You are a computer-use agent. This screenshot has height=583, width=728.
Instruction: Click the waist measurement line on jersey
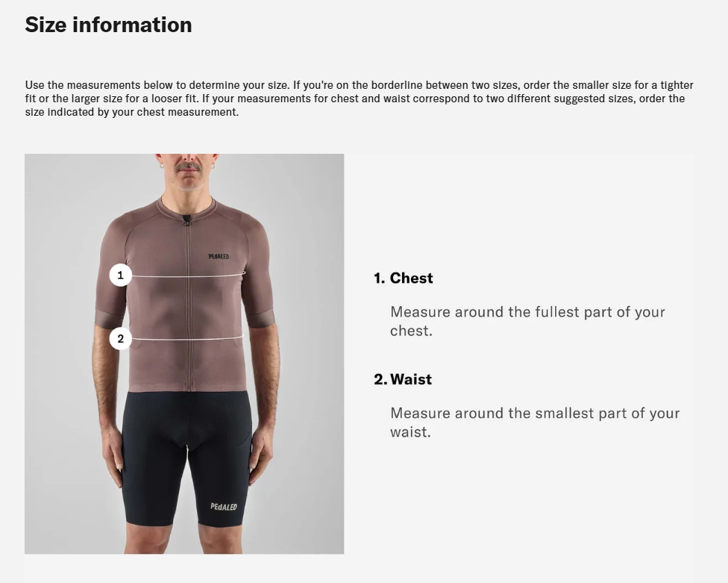(x=187, y=339)
